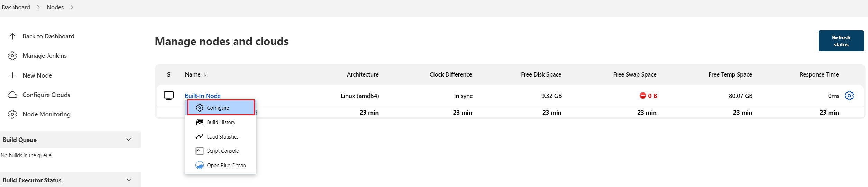Collapse the Build Executor Status section
The height and width of the screenshot is (187, 868).
(x=129, y=180)
